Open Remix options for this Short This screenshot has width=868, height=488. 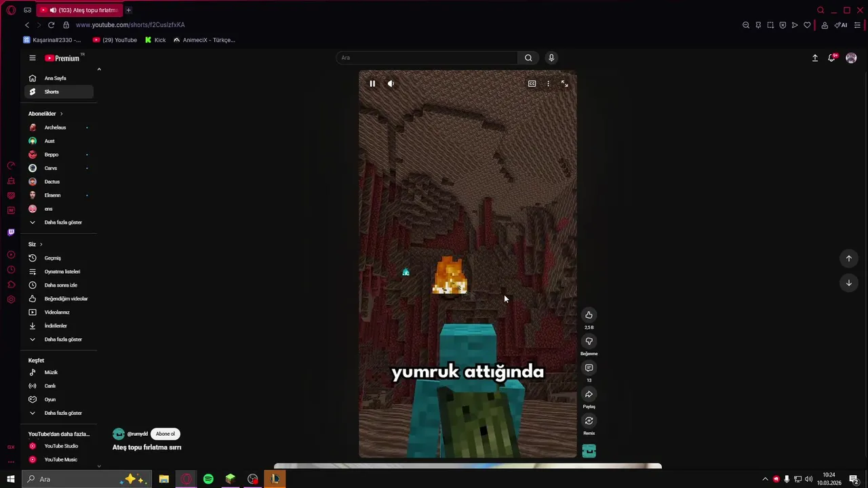pyautogui.click(x=589, y=420)
